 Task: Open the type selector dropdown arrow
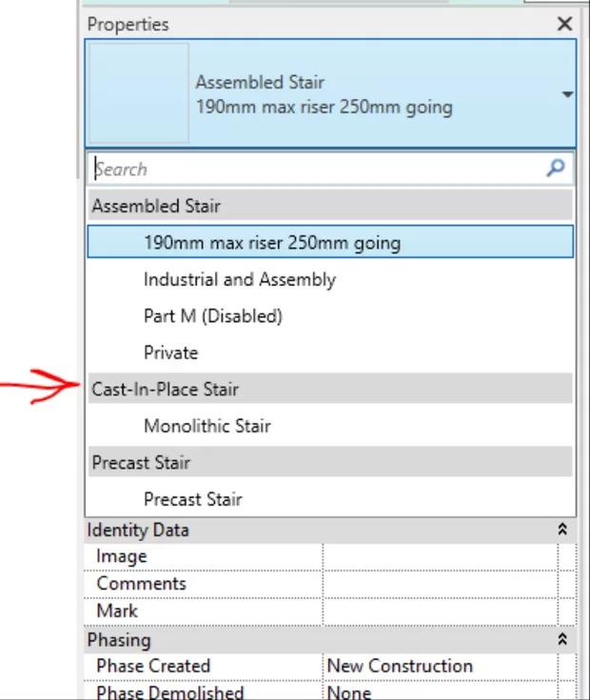click(x=567, y=94)
